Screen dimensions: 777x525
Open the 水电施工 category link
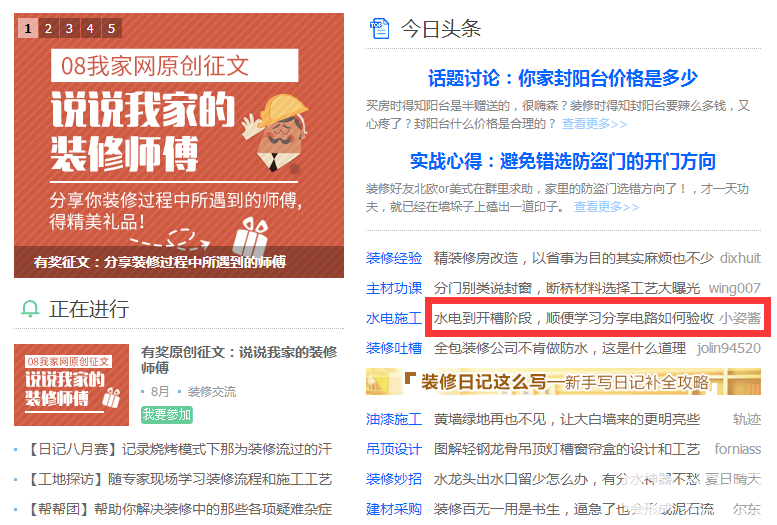[x=394, y=318]
